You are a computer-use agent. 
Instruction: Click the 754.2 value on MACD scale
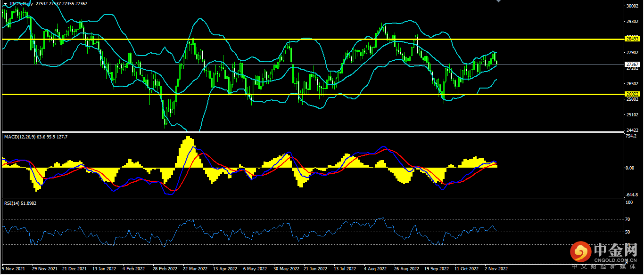(631, 137)
